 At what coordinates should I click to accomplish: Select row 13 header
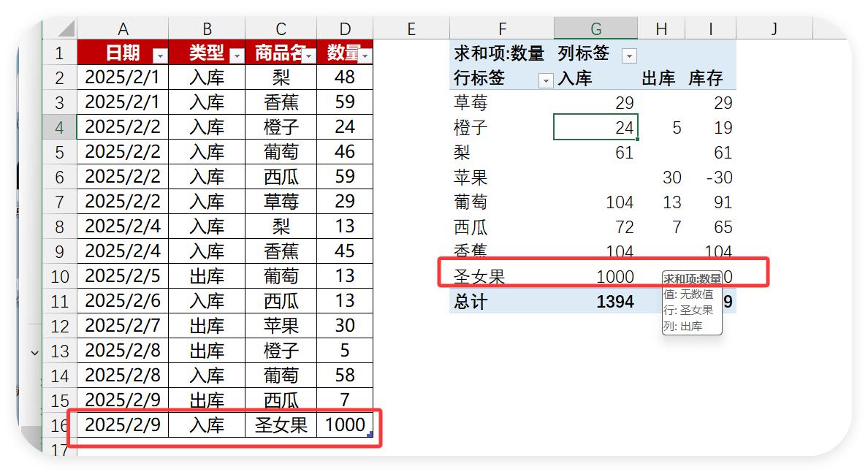[x=60, y=351]
